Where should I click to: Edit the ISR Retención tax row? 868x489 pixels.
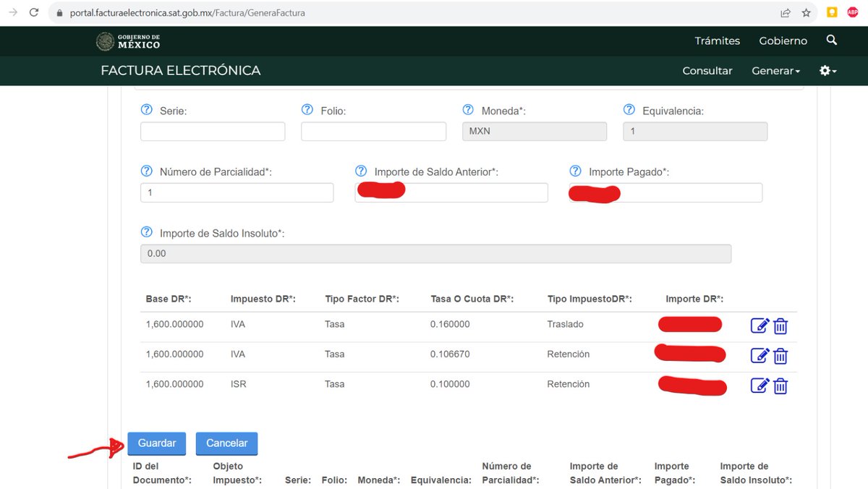pos(759,386)
